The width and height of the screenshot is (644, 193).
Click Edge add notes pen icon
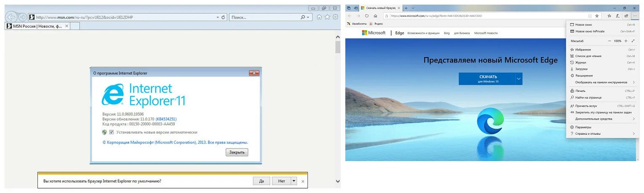(618, 16)
